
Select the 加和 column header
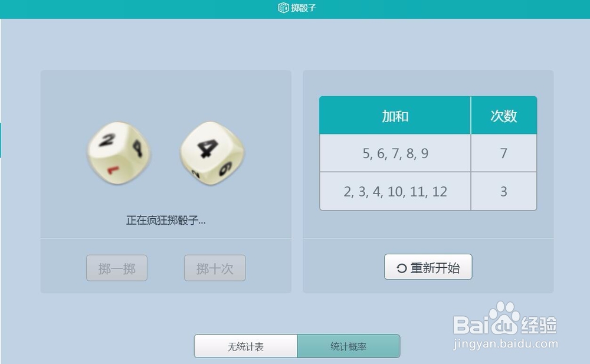395,116
